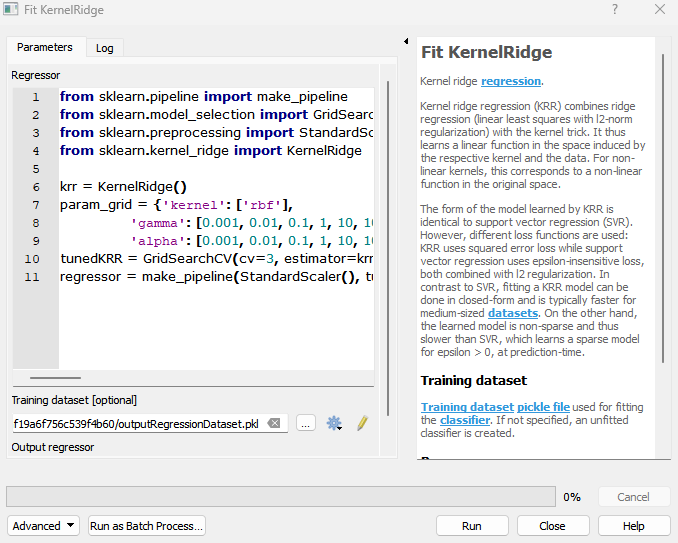Switch to the Parameters tab
The width and height of the screenshot is (678, 543).
point(45,47)
